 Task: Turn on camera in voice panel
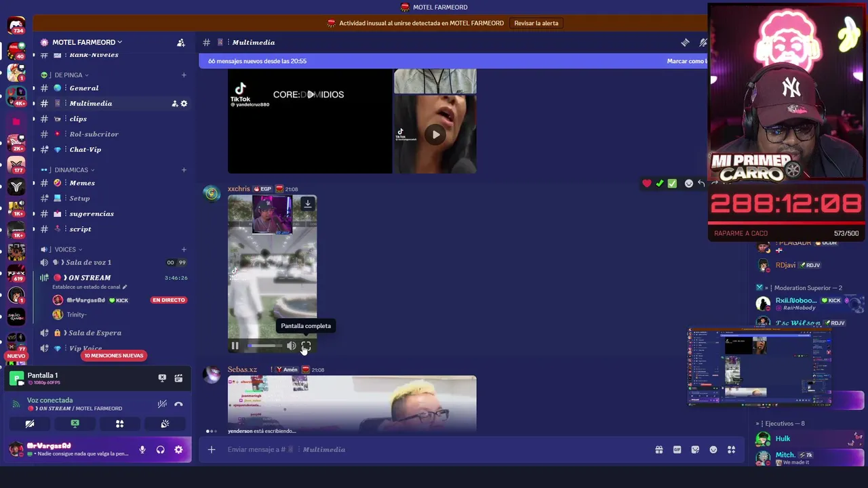(30, 424)
